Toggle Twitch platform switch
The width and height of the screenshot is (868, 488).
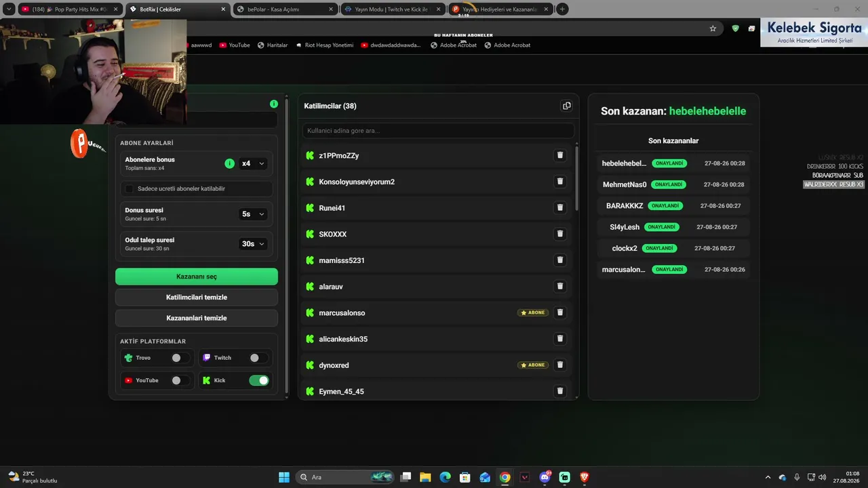coord(258,358)
